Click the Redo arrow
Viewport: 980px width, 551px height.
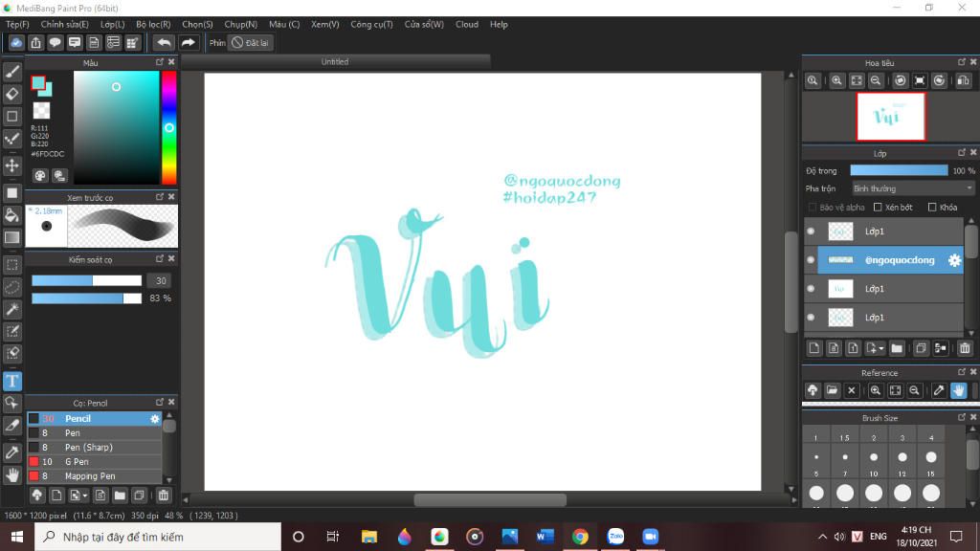[x=188, y=42]
